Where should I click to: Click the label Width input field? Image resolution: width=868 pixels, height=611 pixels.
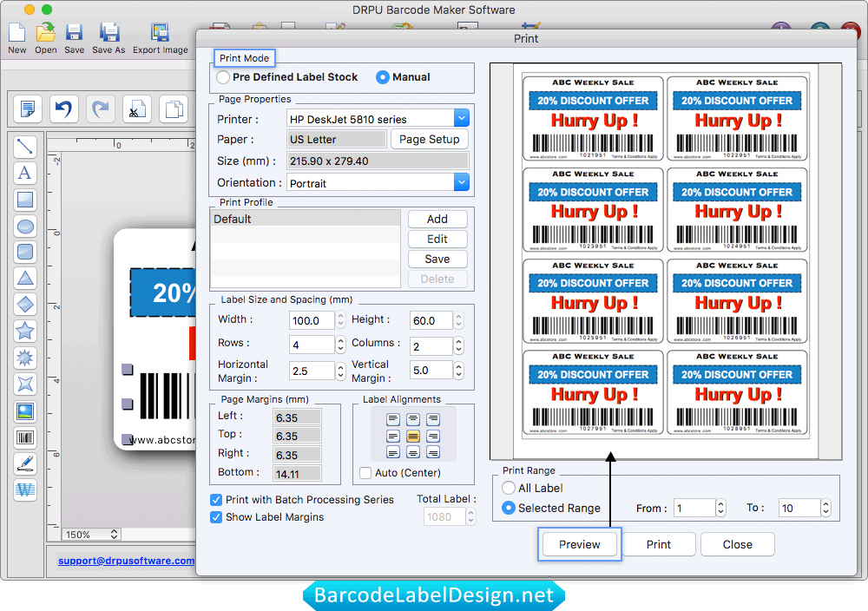(x=312, y=320)
